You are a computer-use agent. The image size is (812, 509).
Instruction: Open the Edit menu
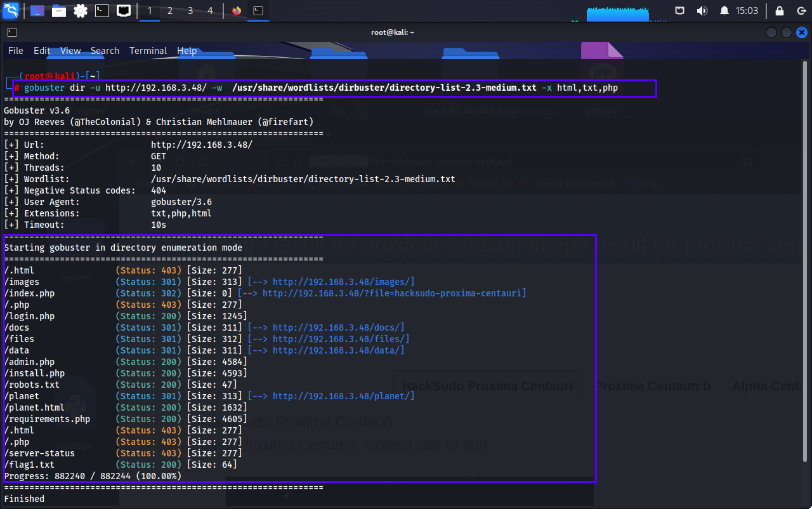click(42, 51)
